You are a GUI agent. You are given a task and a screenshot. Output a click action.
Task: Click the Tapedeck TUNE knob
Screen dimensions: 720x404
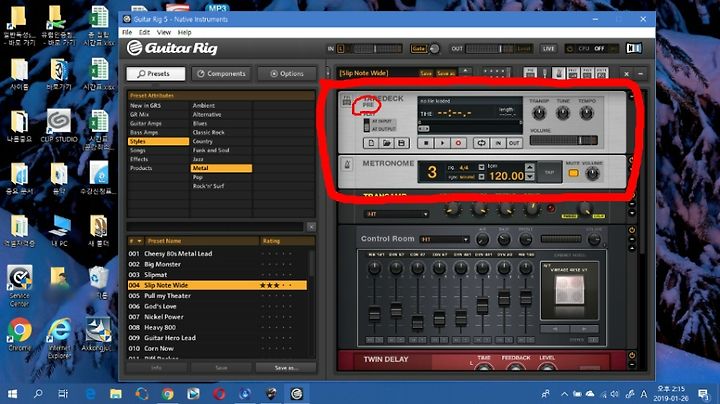point(563,112)
